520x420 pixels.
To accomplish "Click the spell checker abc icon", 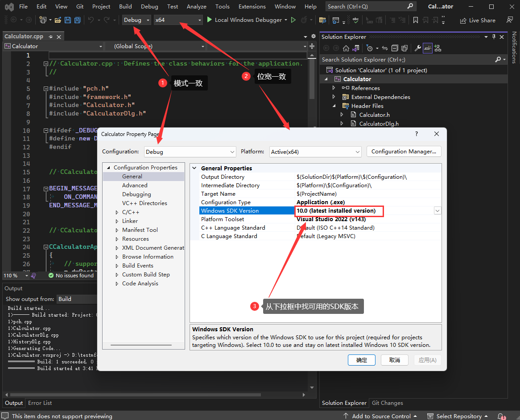I will [x=355, y=20].
